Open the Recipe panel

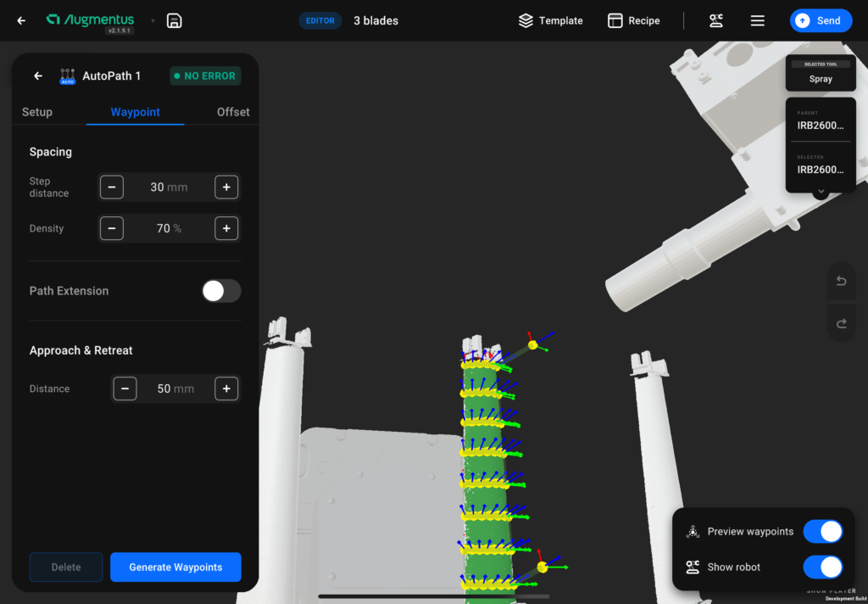[x=632, y=20]
